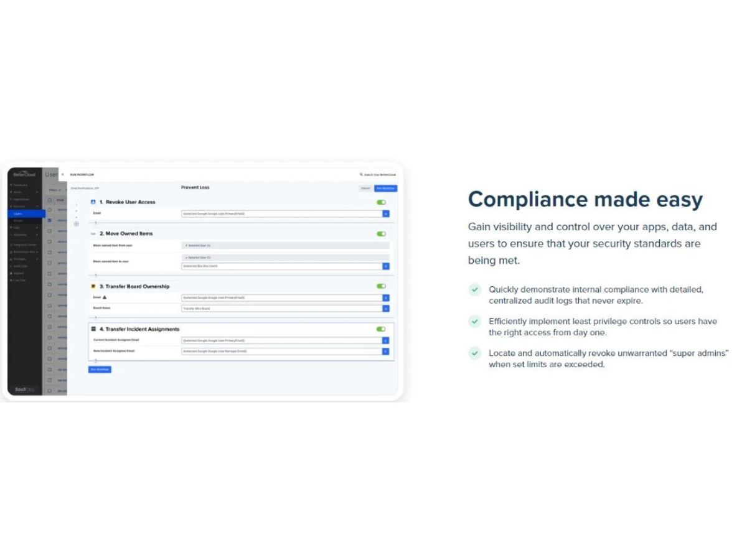The image size is (747, 560).
Task: Click the warning triangle next to step 3 Email
Action: pos(105,297)
